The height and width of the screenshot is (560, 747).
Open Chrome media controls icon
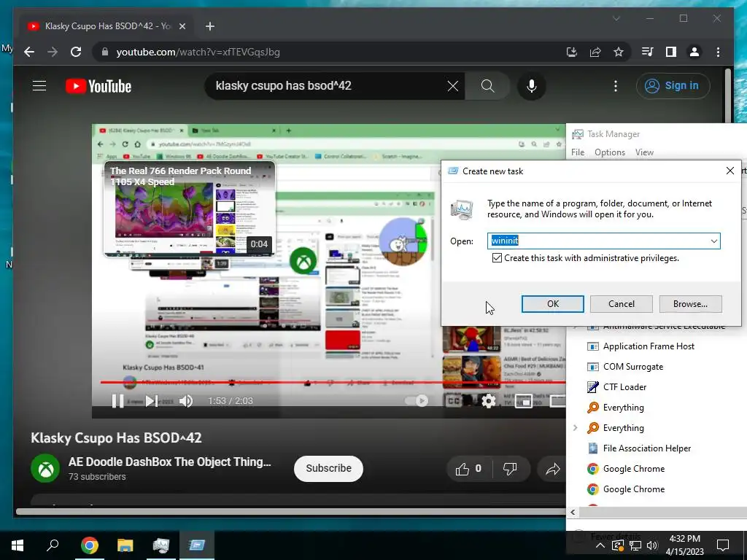tap(648, 52)
